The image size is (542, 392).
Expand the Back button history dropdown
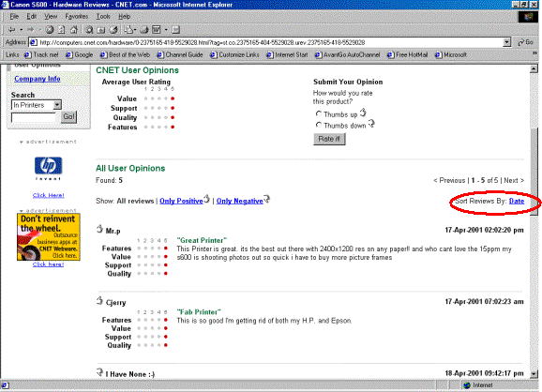coord(21,30)
